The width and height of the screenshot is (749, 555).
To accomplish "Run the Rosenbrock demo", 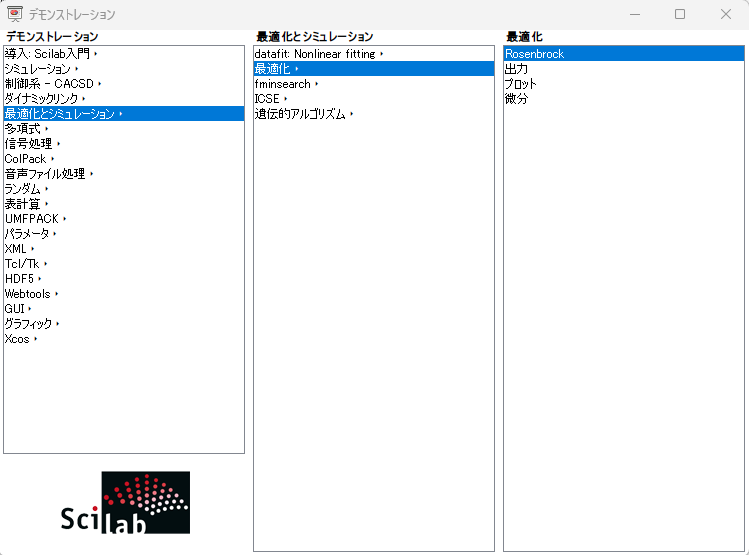I will [535, 54].
